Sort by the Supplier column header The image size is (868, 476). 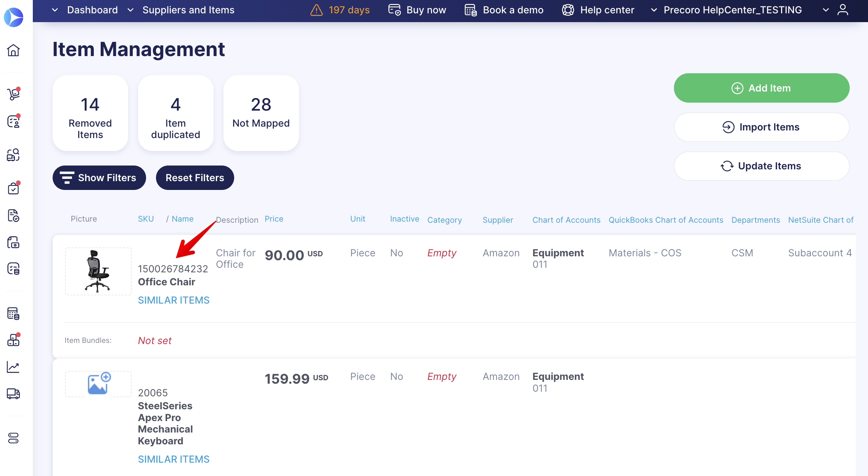click(x=498, y=220)
